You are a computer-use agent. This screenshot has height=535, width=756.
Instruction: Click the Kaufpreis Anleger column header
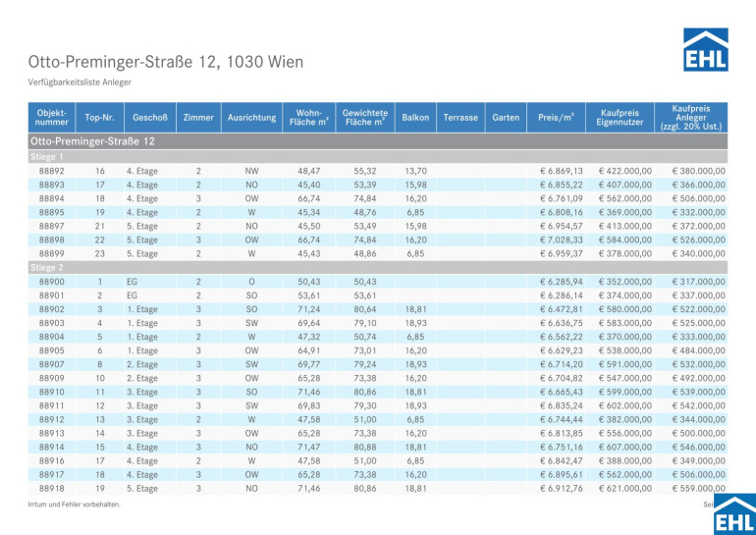tap(698, 117)
